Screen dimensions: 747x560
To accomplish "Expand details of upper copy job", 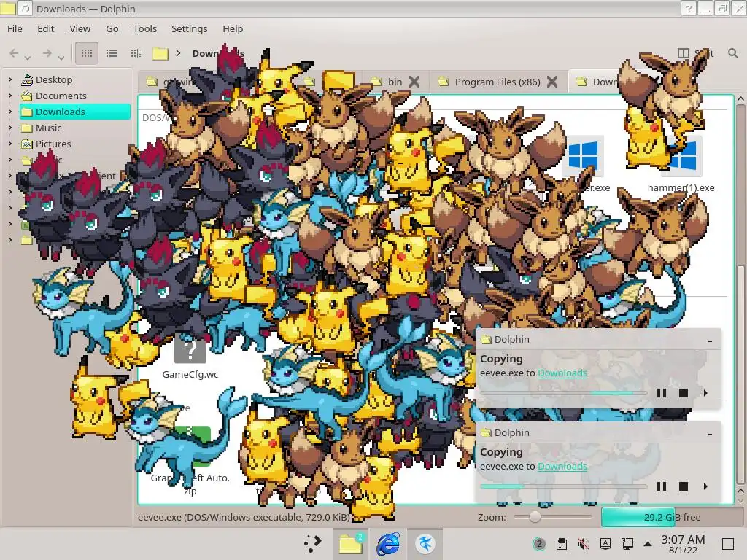I will coord(705,393).
